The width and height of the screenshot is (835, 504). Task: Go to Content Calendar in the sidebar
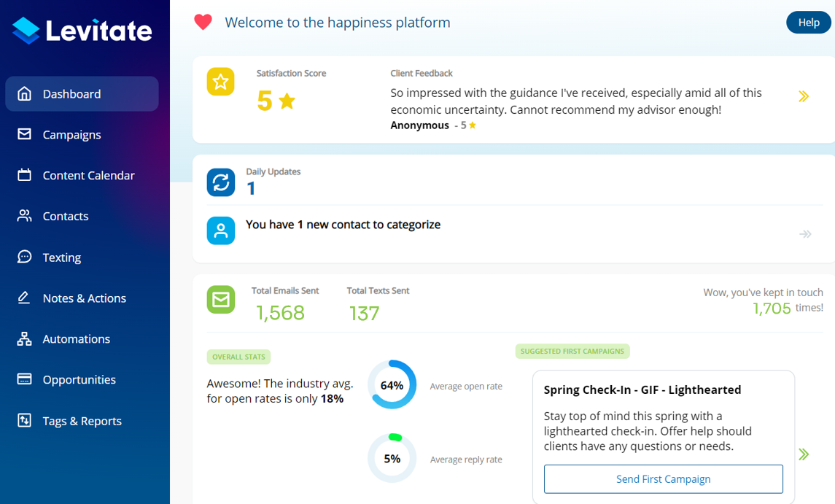click(x=88, y=175)
